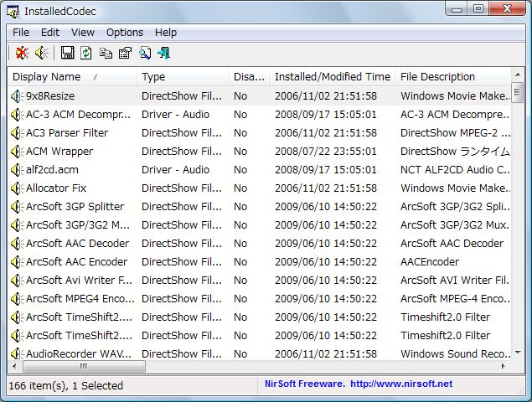Open the Options menu

(x=125, y=33)
